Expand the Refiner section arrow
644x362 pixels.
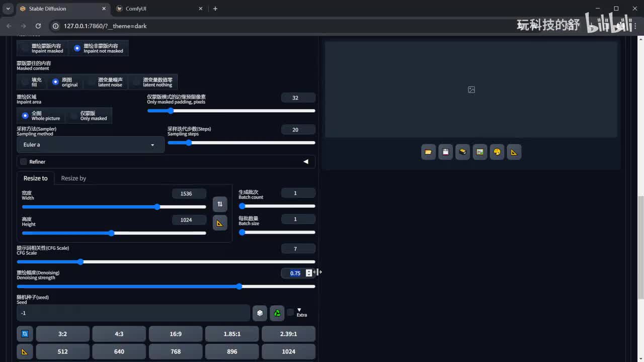coord(305,162)
